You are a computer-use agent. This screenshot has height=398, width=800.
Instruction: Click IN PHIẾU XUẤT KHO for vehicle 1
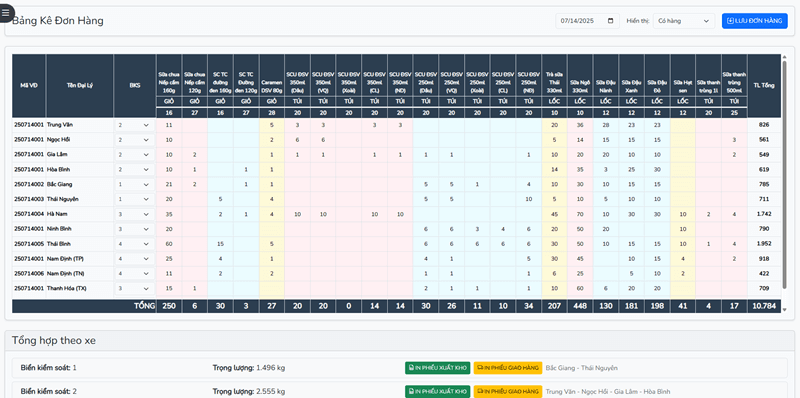coord(437,368)
